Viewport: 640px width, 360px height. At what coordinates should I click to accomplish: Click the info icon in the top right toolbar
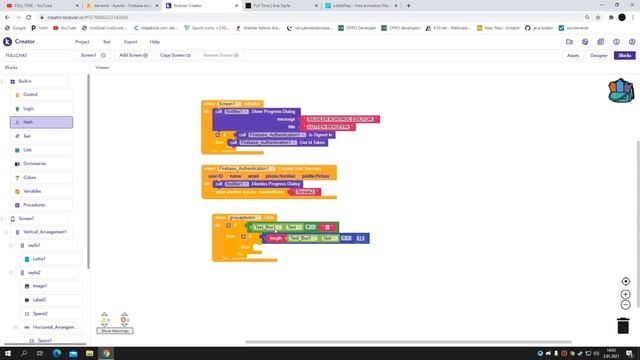point(616,42)
